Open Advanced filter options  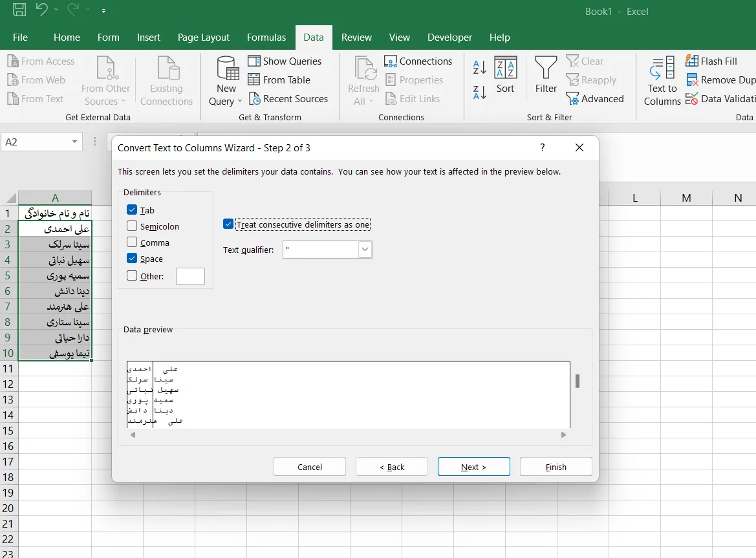595,99
